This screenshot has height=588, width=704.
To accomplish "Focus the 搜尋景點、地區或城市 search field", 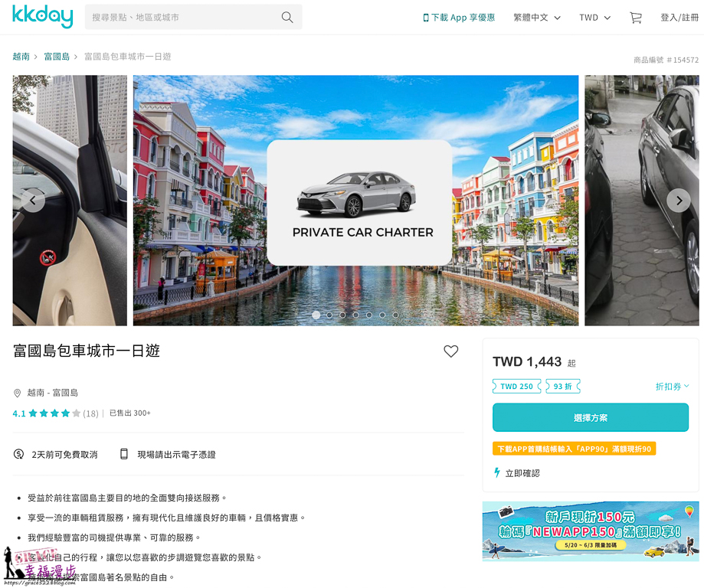I will tap(184, 18).
